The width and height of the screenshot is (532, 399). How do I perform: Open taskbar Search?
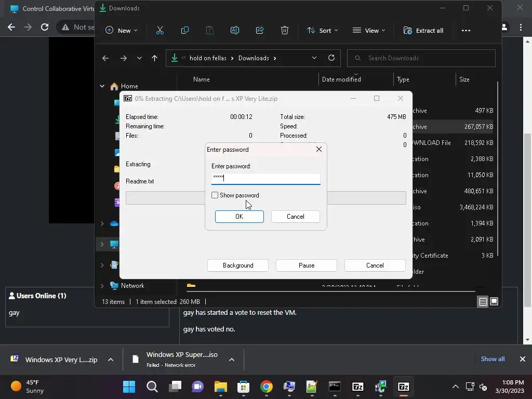coord(152,387)
